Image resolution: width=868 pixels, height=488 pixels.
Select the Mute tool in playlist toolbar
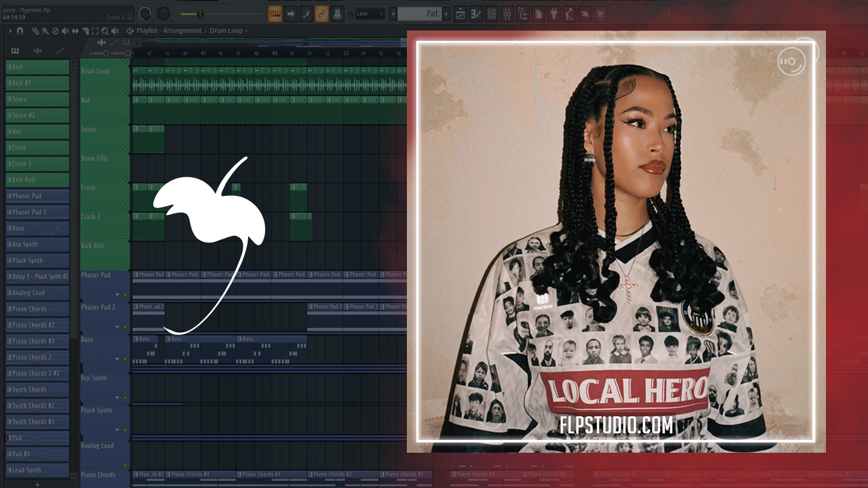point(65,30)
